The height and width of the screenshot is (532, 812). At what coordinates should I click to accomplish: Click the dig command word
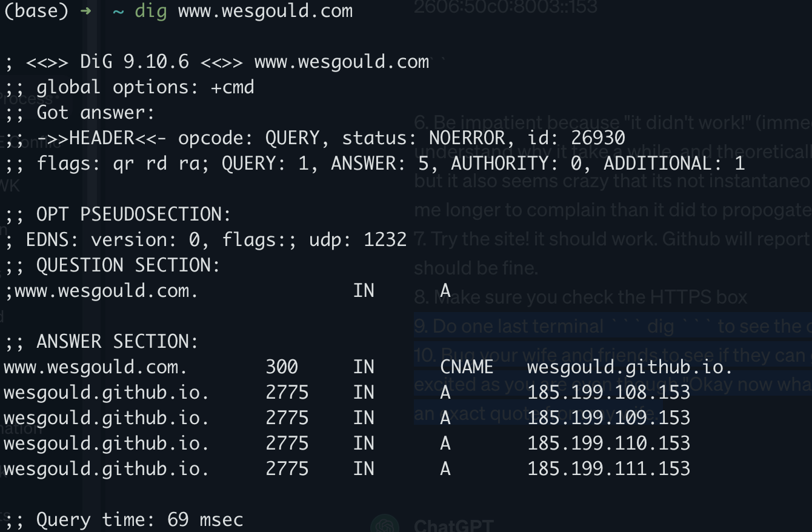point(151,12)
